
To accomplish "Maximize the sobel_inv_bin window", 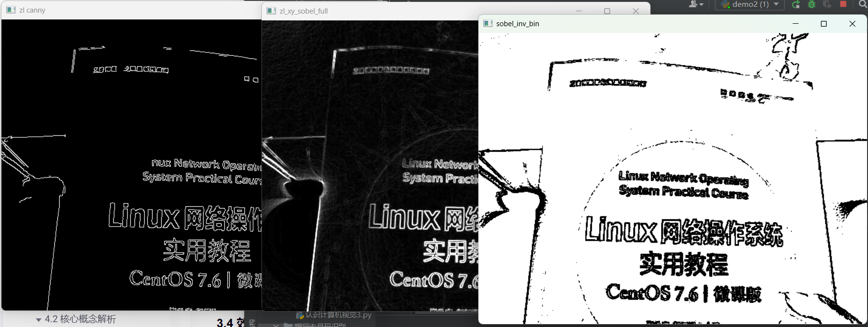I will point(824,23).
